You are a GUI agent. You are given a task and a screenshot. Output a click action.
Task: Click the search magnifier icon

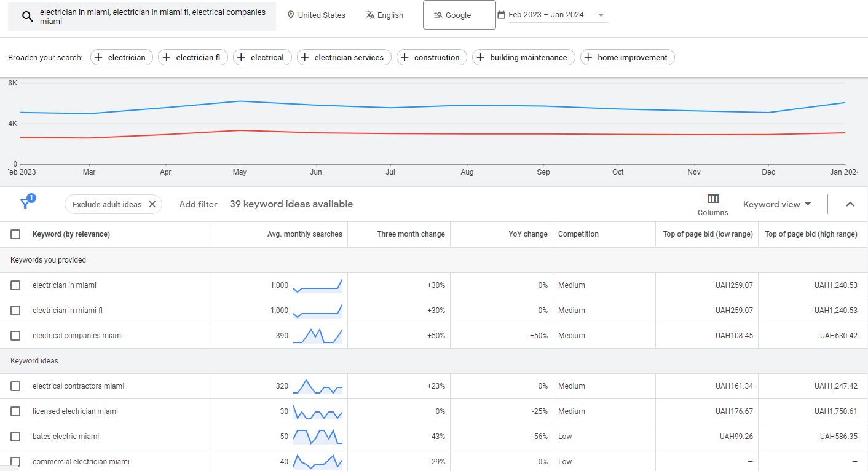tap(27, 17)
